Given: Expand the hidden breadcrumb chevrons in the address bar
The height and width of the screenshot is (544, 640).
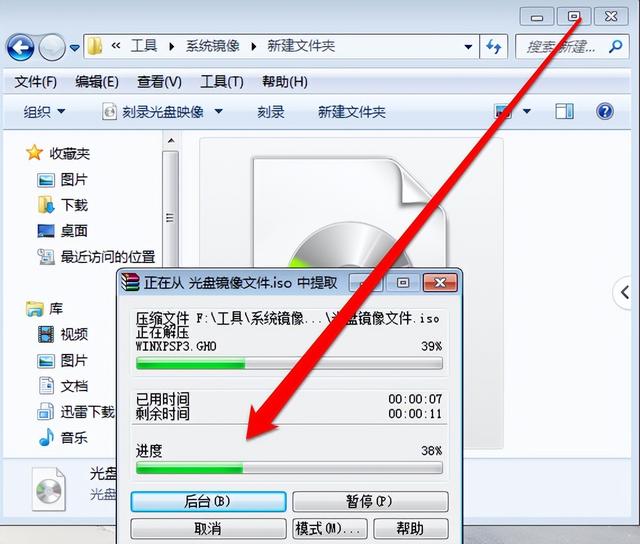Looking at the screenshot, I should 116,46.
